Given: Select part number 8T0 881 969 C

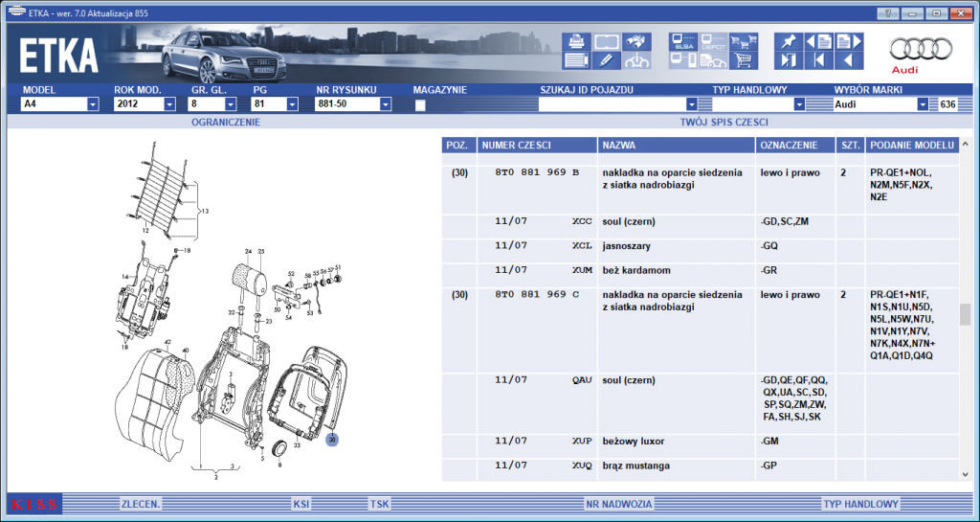Looking at the screenshot, I should [537, 294].
